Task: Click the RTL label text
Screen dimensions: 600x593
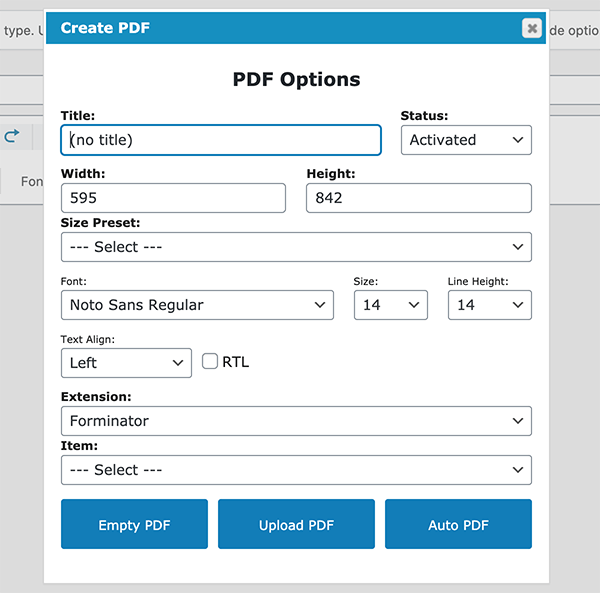Action: [235, 362]
